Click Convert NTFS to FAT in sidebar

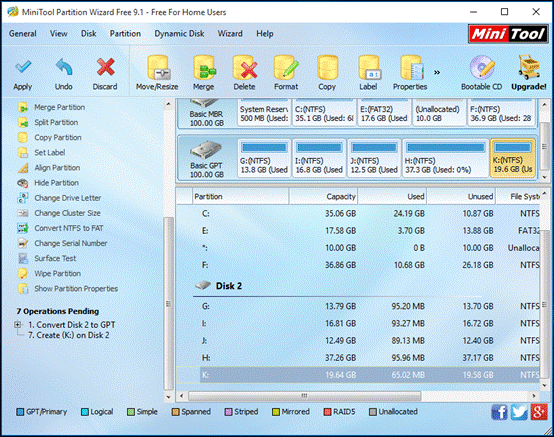(x=69, y=228)
